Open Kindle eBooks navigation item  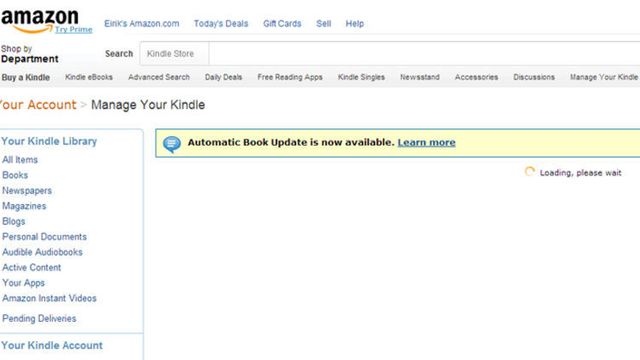point(89,77)
